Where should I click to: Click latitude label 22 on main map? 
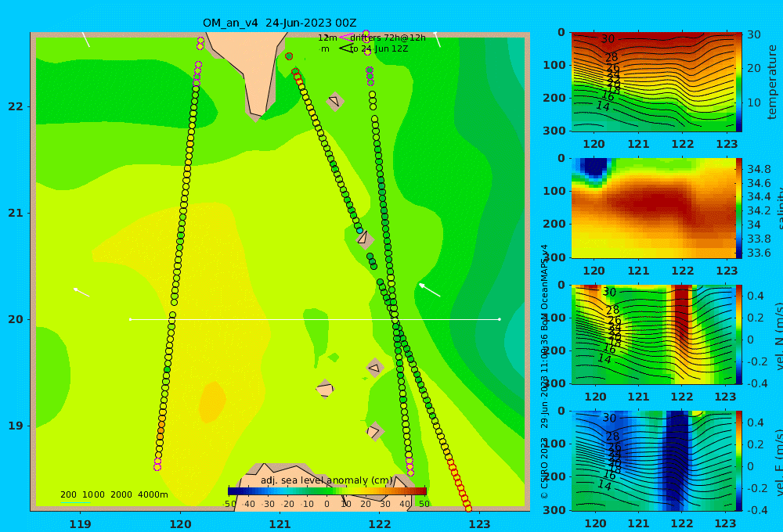pos(16,106)
